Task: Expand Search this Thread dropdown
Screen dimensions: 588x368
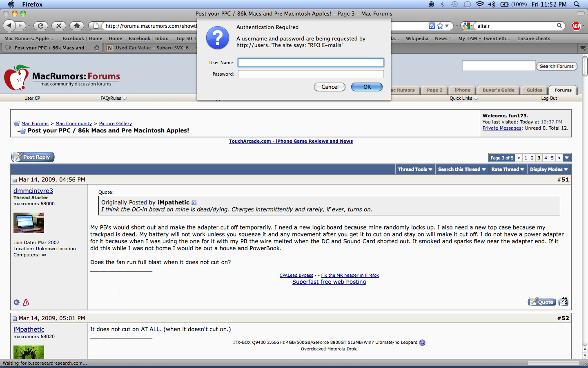Action: 462,169
